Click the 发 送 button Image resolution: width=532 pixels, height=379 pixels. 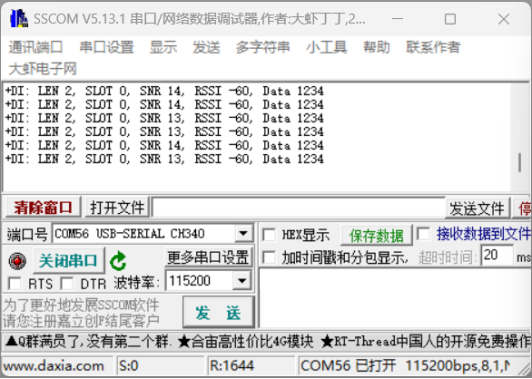point(218,312)
